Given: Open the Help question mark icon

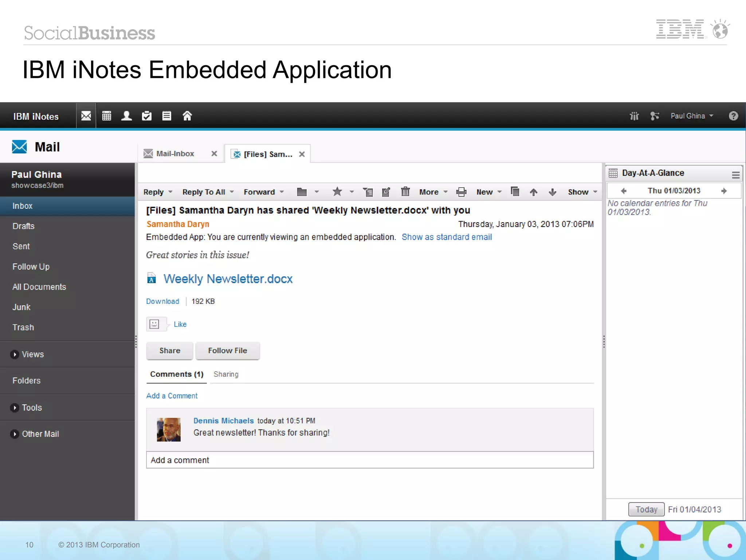Looking at the screenshot, I should [x=733, y=116].
